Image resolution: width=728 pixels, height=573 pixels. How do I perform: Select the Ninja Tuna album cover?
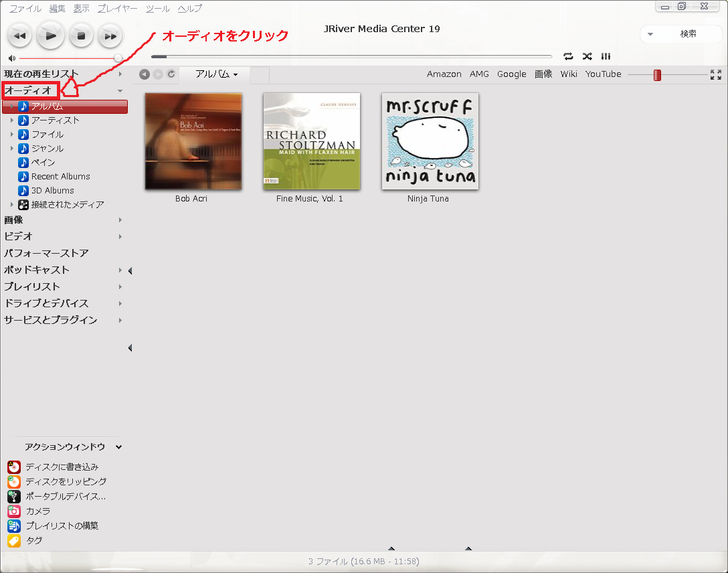[430, 141]
